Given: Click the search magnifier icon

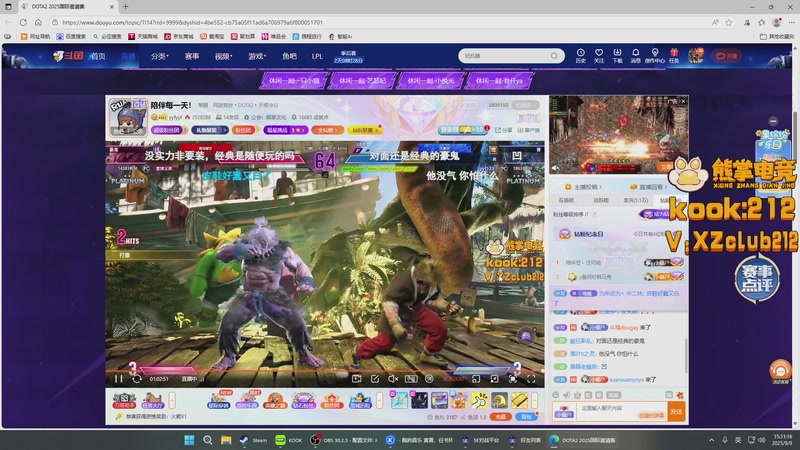Looking at the screenshot, I should click(x=554, y=56).
